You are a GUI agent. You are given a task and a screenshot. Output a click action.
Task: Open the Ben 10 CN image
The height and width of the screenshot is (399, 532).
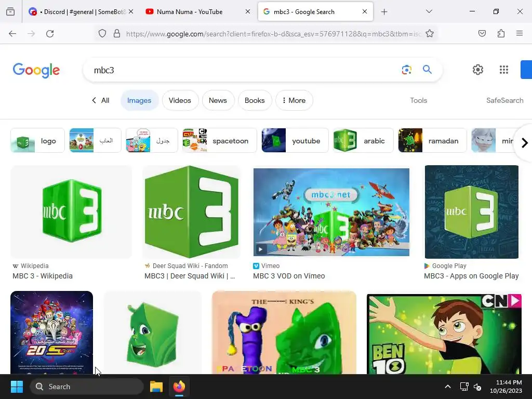[x=444, y=334]
